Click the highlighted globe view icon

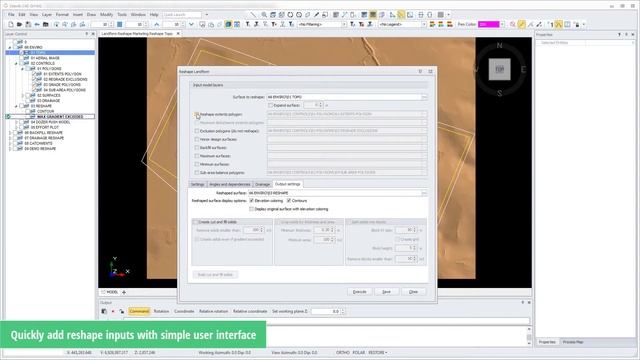click(228, 24)
